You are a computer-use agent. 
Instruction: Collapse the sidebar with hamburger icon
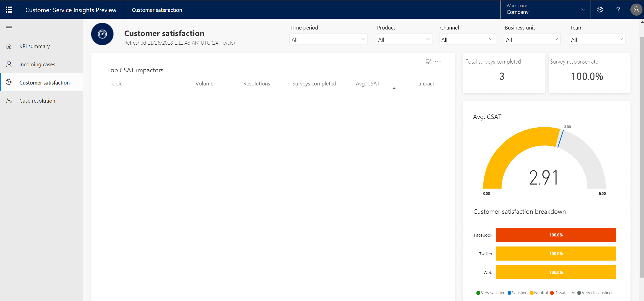click(9, 28)
